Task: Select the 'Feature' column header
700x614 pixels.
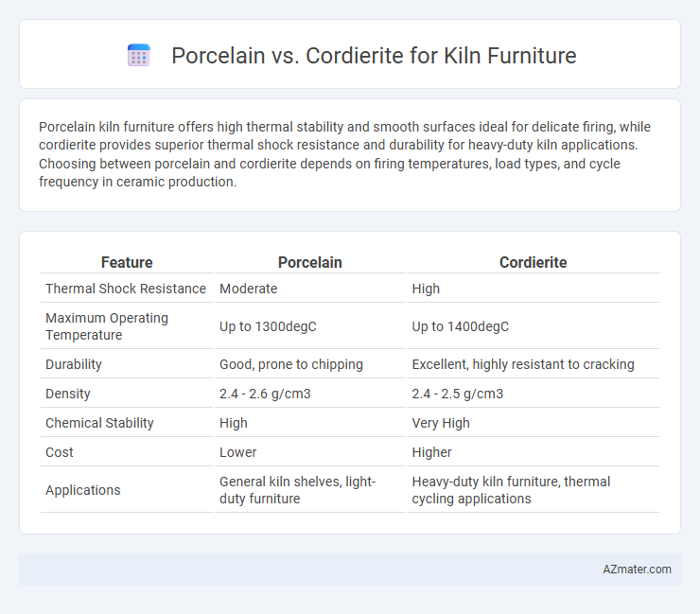Action: (127, 262)
